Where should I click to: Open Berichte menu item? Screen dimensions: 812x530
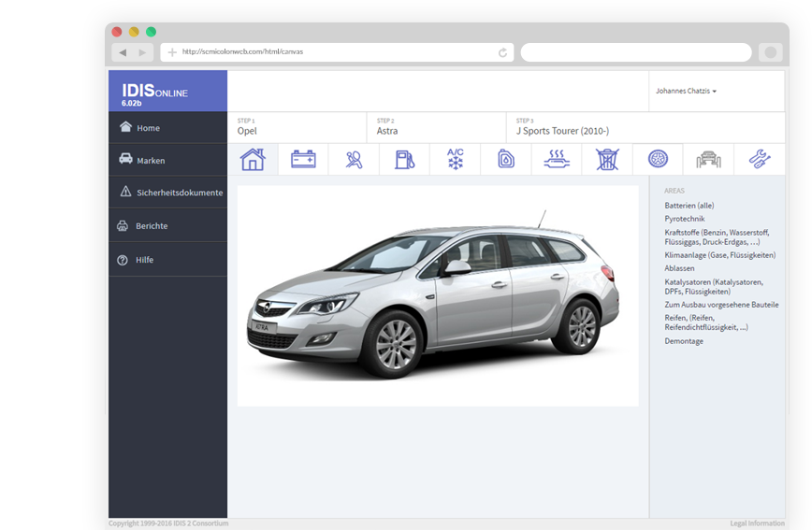pos(167,225)
